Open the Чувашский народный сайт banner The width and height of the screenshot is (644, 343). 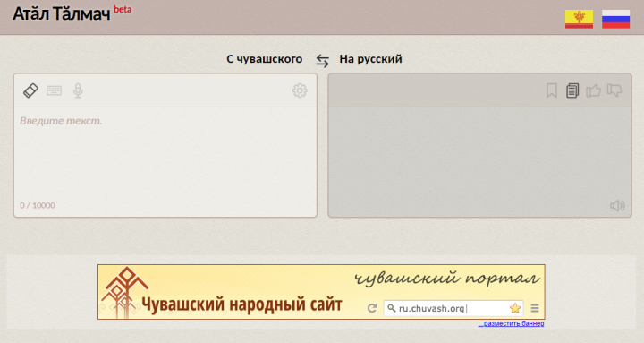pos(321,292)
